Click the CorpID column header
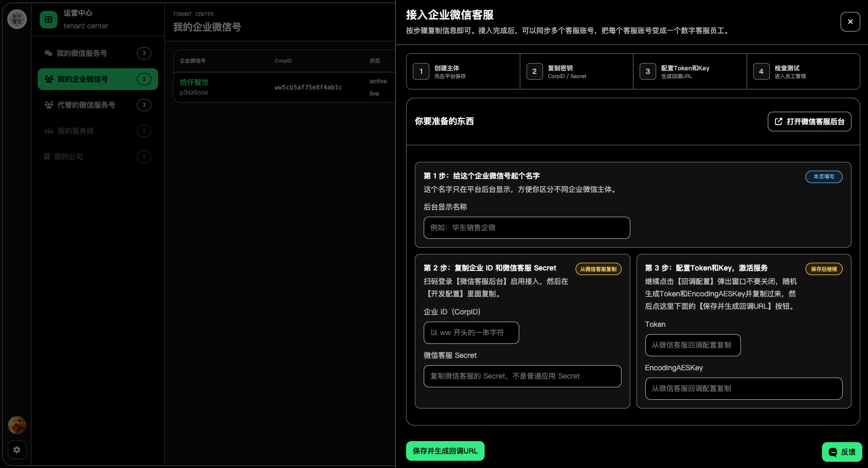 coord(283,61)
